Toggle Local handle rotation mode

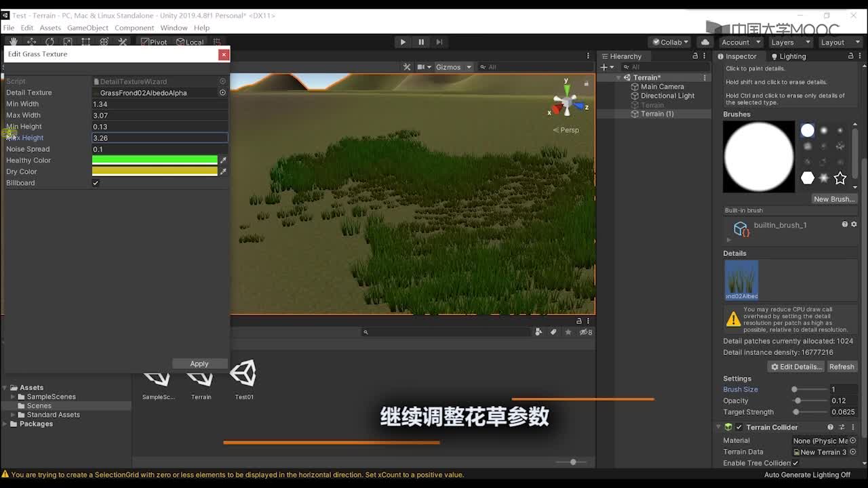[190, 42]
